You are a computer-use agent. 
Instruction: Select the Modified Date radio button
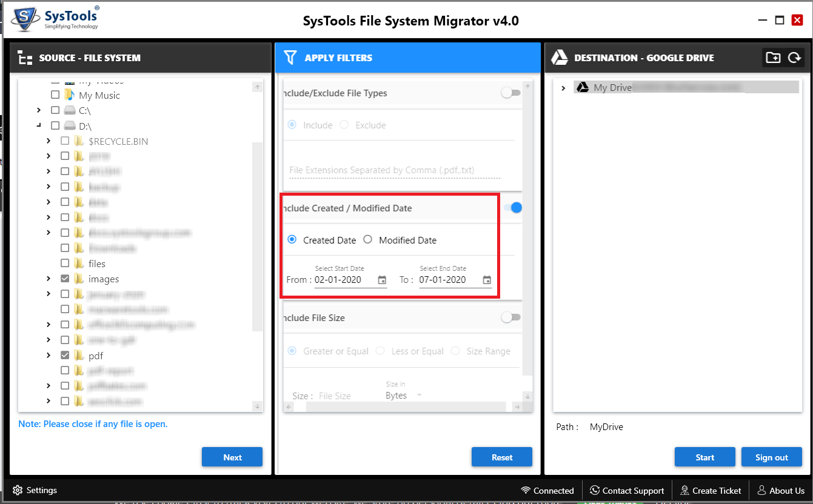coord(367,240)
